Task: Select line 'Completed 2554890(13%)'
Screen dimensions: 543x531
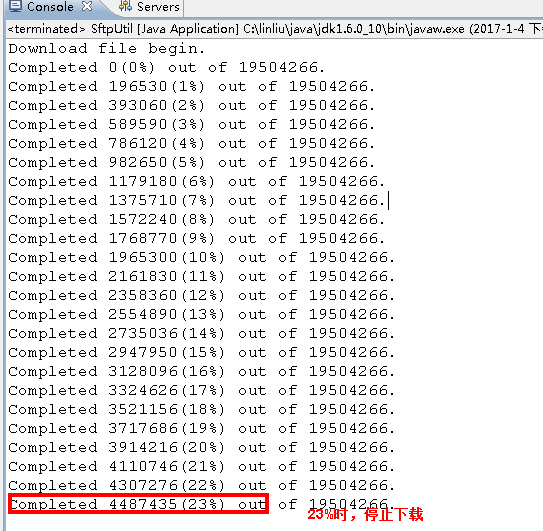Action: click(x=202, y=315)
